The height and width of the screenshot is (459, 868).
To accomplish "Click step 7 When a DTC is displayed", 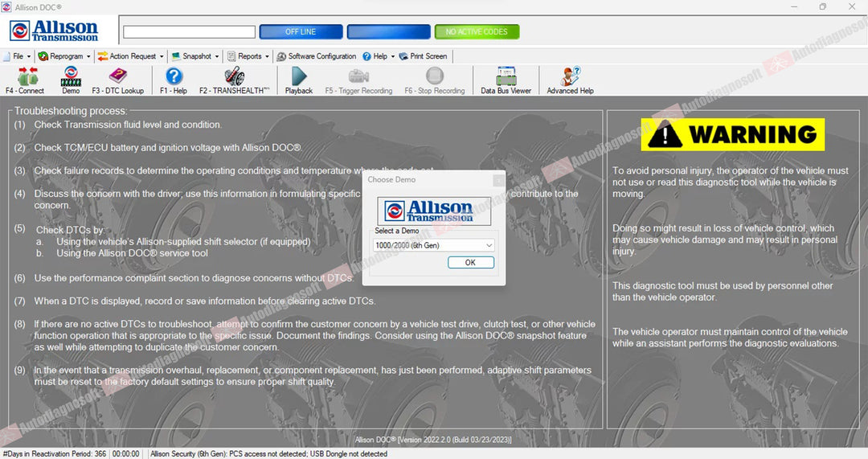I will pos(205,301).
